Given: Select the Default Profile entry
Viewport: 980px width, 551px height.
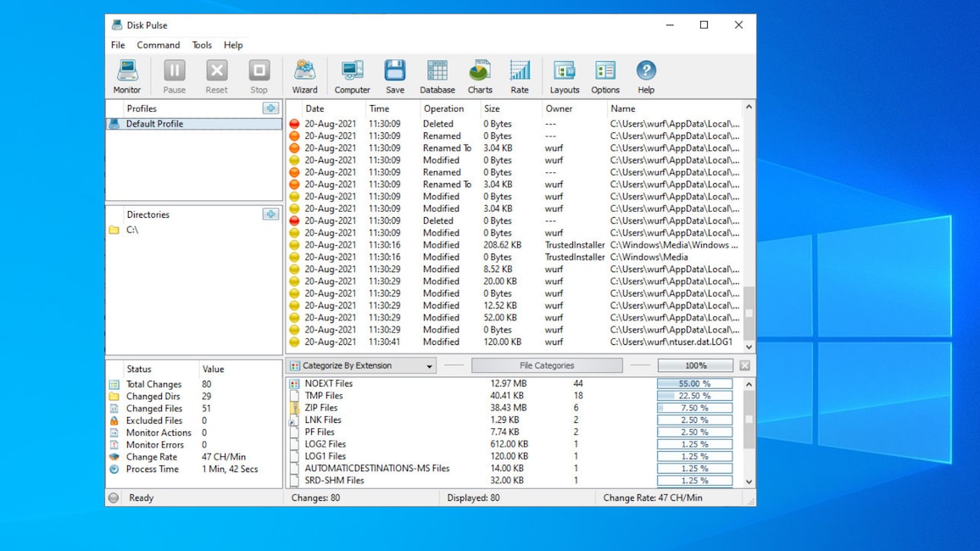Looking at the screenshot, I should [x=154, y=124].
